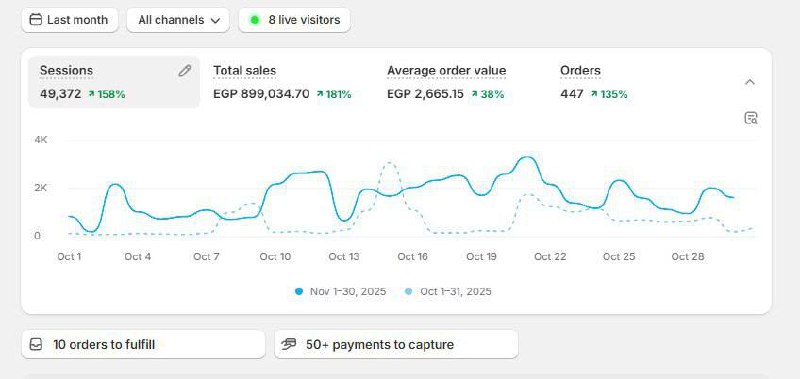This screenshot has width=800, height=379.
Task: Click the EGP 2,665.15 average order value
Action: 426,94
